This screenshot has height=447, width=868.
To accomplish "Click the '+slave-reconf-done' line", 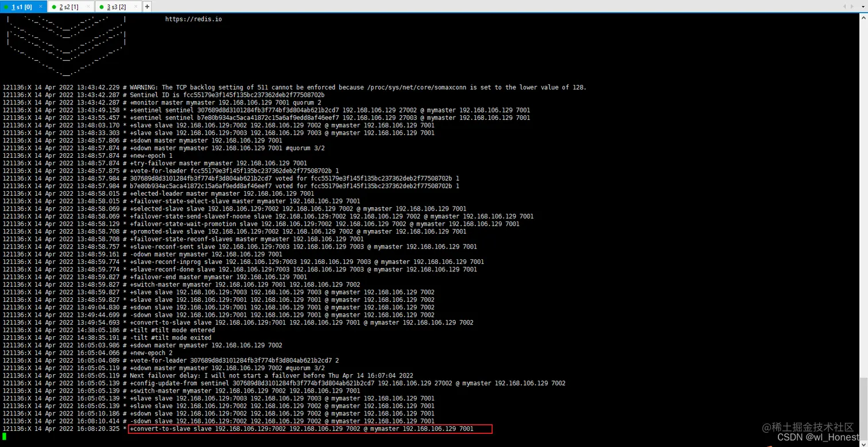I will tap(240, 269).
